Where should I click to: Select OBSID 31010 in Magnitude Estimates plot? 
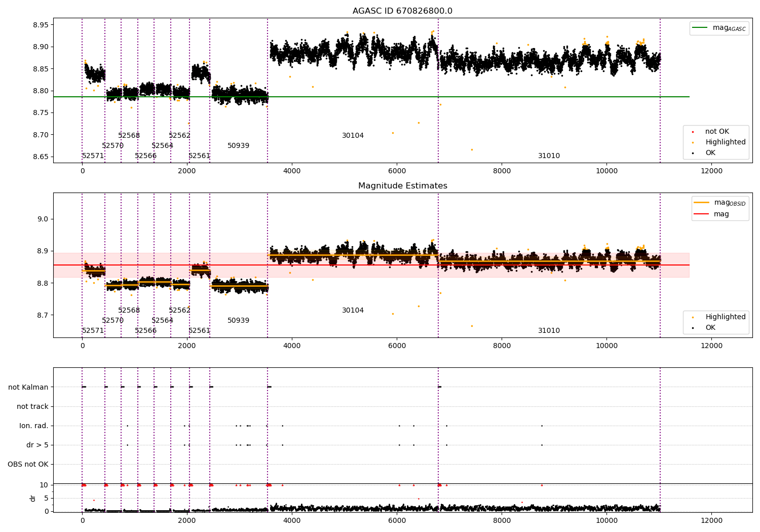[x=549, y=331]
